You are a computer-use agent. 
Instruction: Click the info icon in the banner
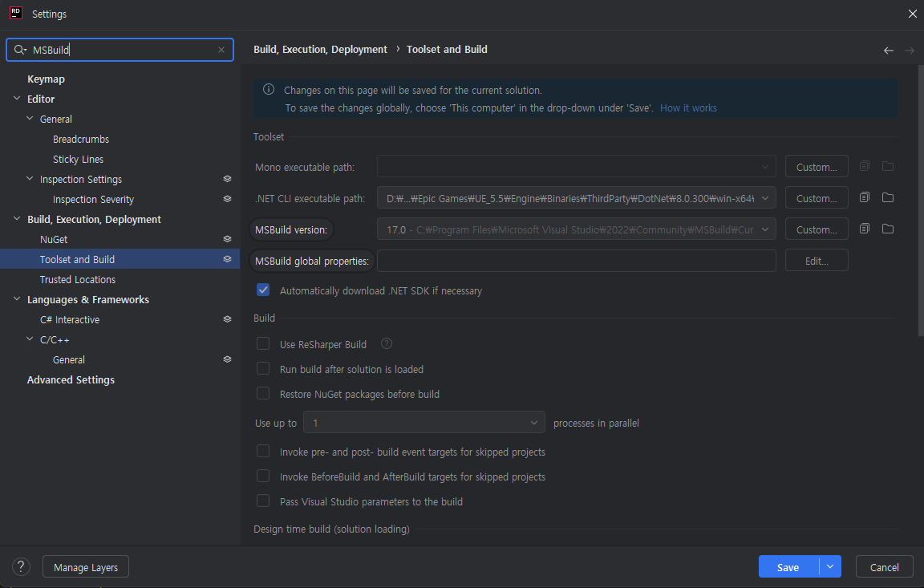pos(269,90)
